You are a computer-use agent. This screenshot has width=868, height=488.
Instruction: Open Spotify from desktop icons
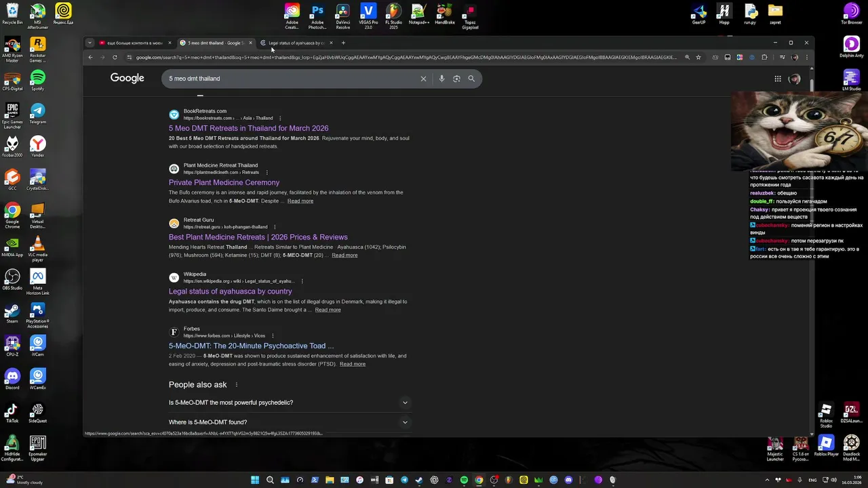pyautogui.click(x=38, y=80)
